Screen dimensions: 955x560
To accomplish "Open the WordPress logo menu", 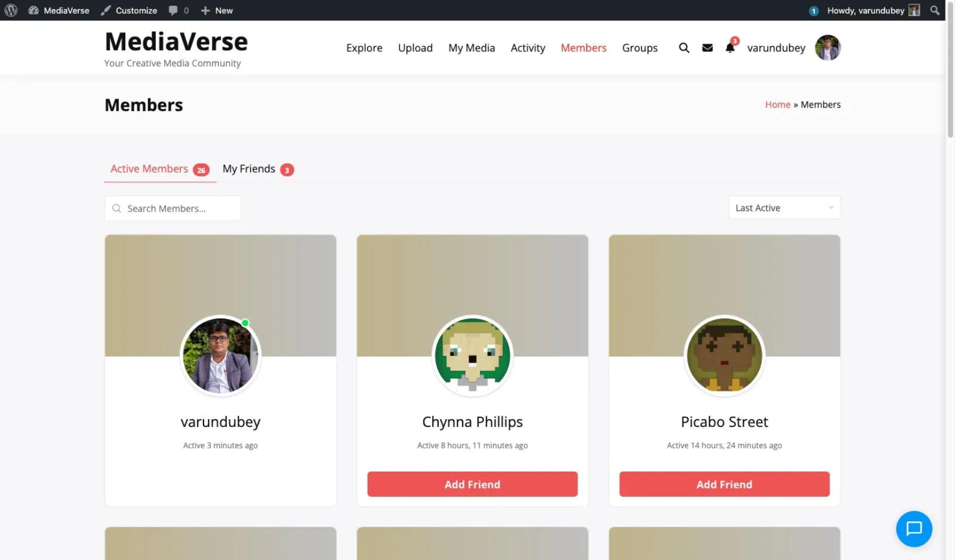I will 11,10.
